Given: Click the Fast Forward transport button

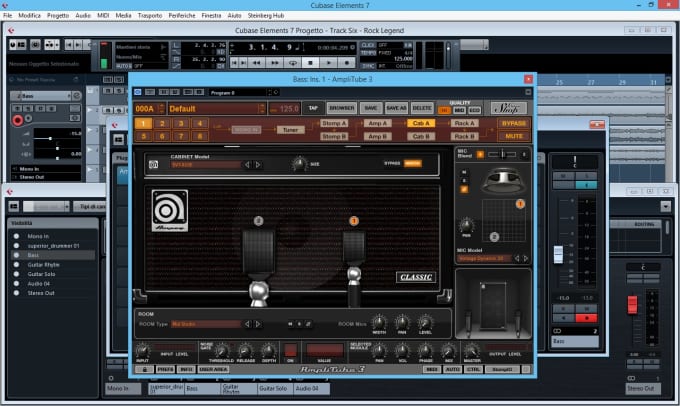Looking at the screenshot, I should click(x=275, y=63).
